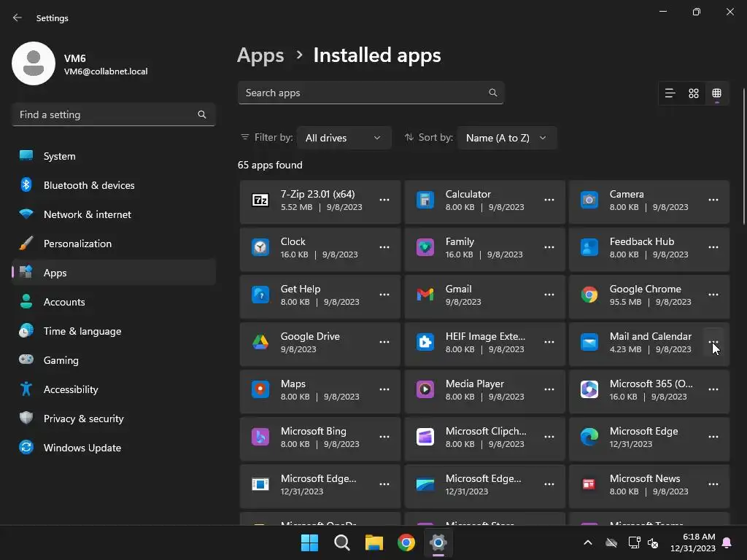Click the search icon in Search apps

tap(493, 93)
